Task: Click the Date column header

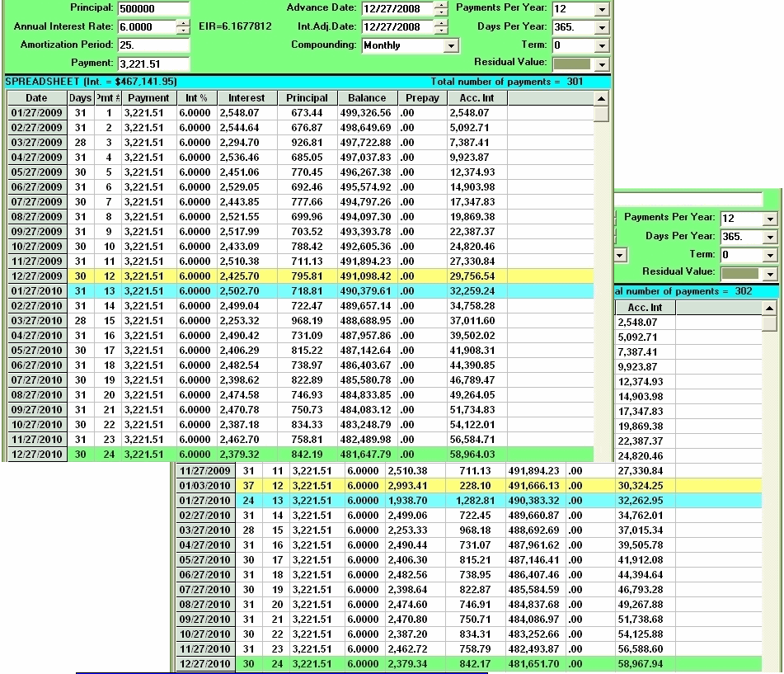Action: tap(36, 98)
